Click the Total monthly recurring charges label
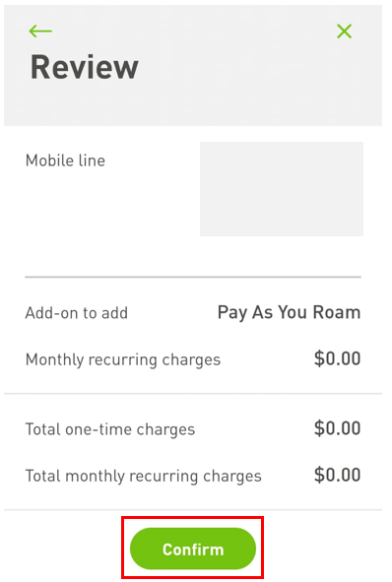Viewport: 392px width, 582px height. click(x=143, y=476)
